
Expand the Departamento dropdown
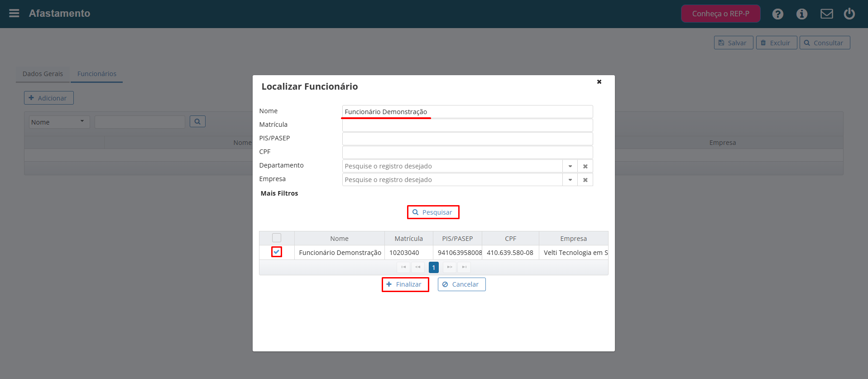coord(570,166)
